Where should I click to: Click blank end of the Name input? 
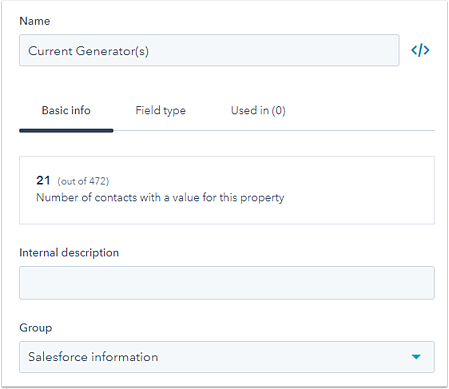[x=283, y=50]
